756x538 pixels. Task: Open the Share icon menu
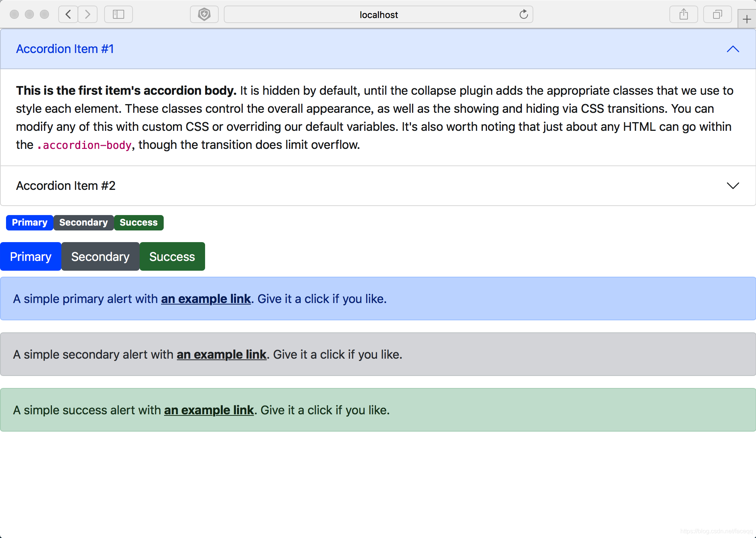pos(683,14)
